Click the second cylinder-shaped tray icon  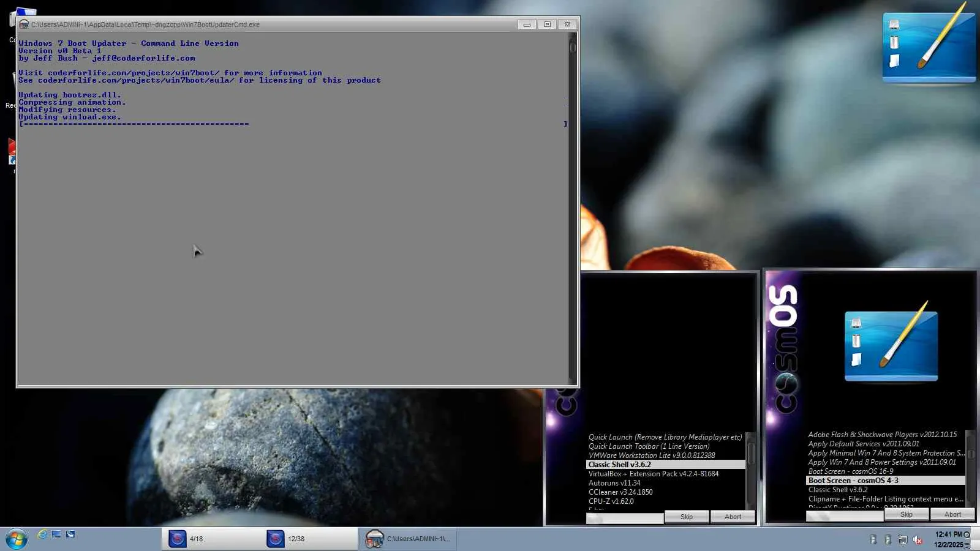(x=888, y=539)
